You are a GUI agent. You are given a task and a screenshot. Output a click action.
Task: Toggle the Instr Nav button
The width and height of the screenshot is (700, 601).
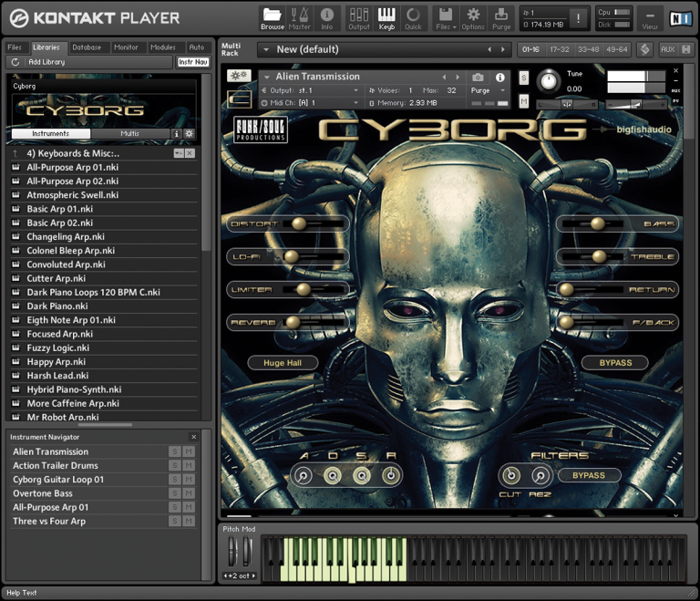(x=193, y=62)
